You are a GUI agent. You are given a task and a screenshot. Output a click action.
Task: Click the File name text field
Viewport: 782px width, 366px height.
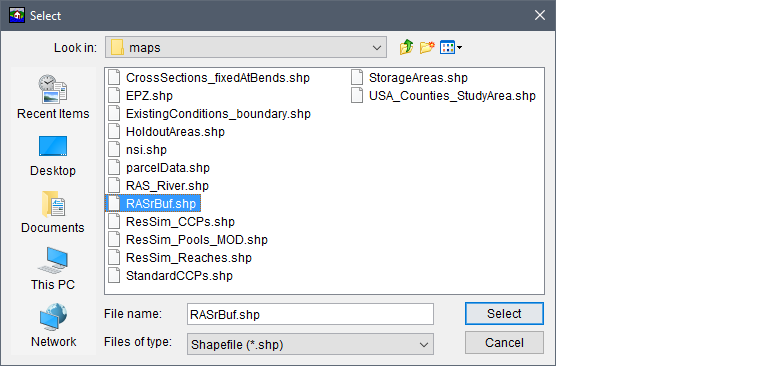tap(310, 315)
